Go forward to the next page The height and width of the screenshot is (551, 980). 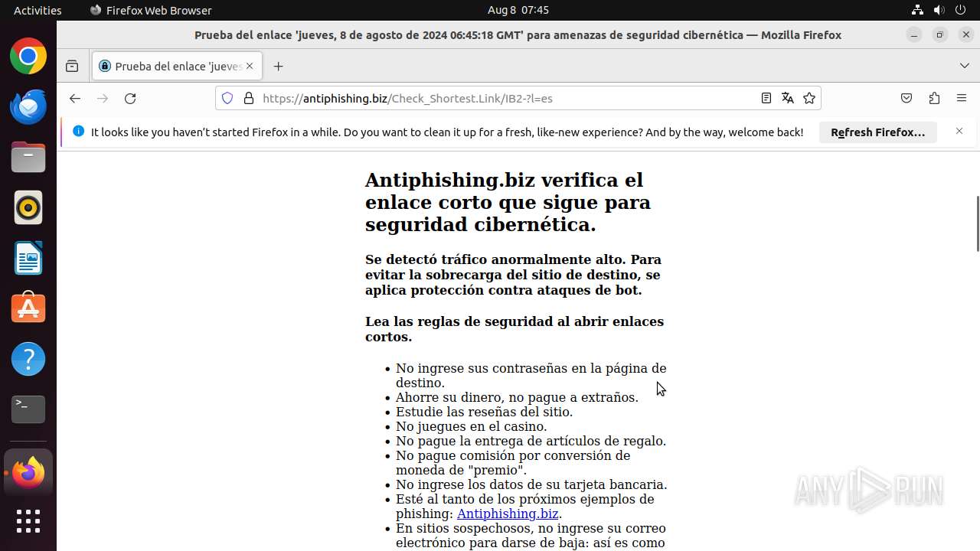(103, 98)
